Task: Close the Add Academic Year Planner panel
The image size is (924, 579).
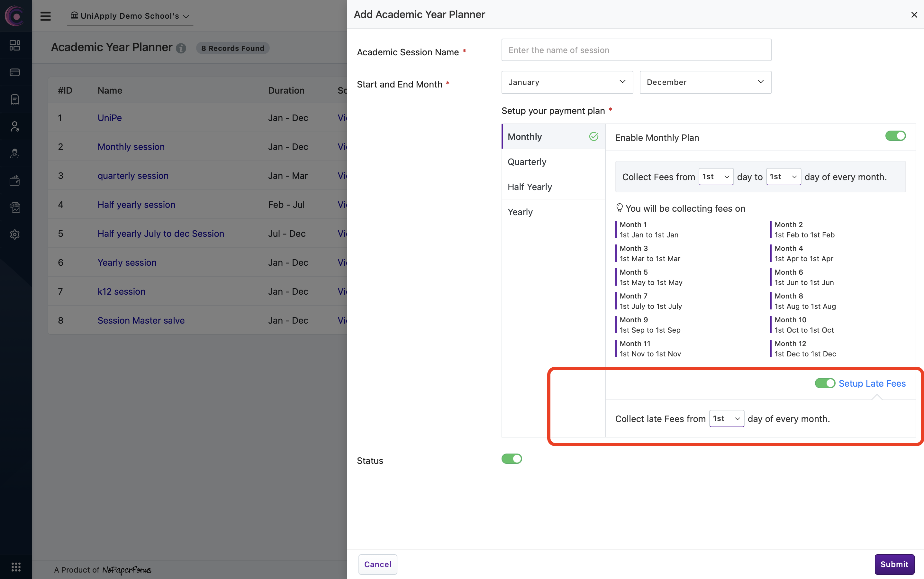Action: click(x=914, y=14)
